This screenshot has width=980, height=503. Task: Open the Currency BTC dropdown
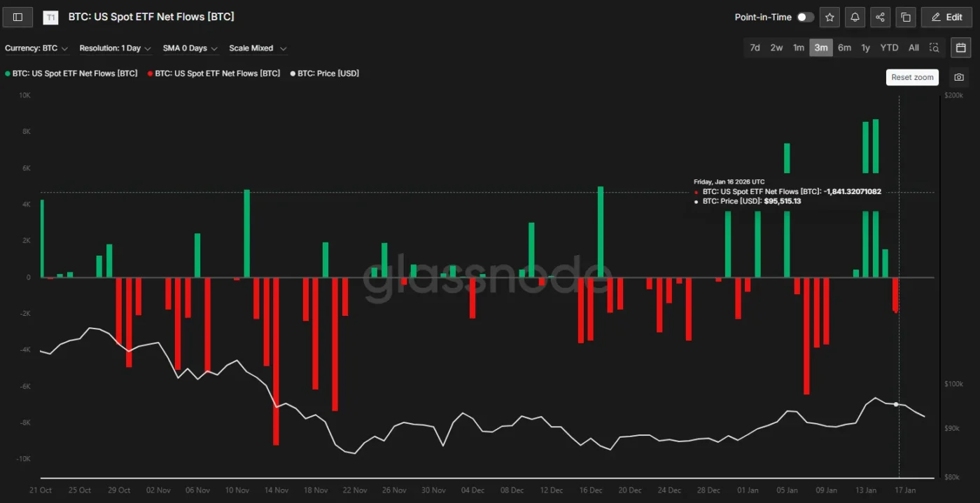pos(36,48)
